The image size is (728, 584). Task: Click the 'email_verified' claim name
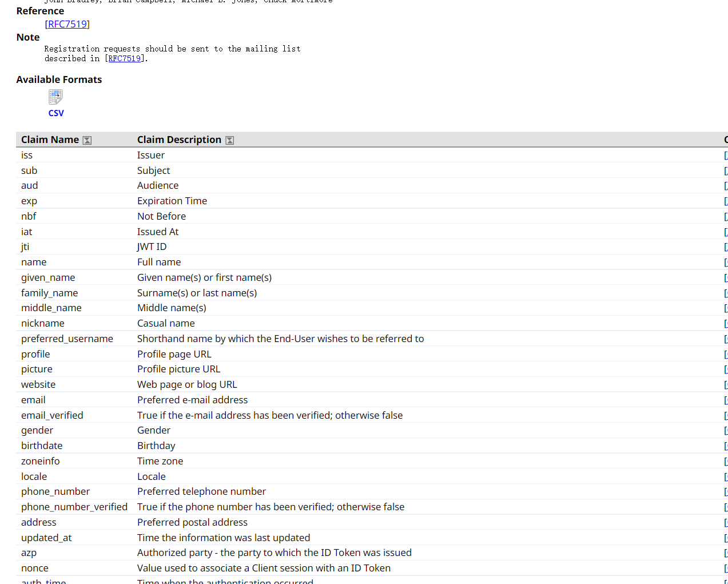point(52,415)
